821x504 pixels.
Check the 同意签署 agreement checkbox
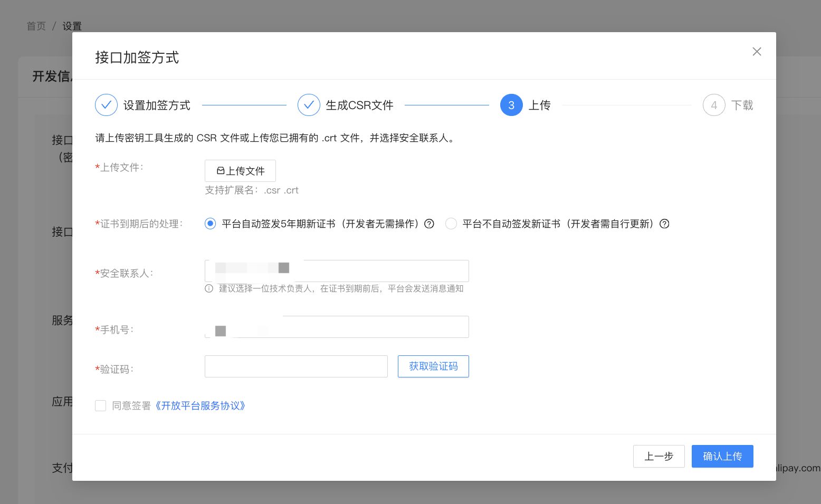point(101,405)
